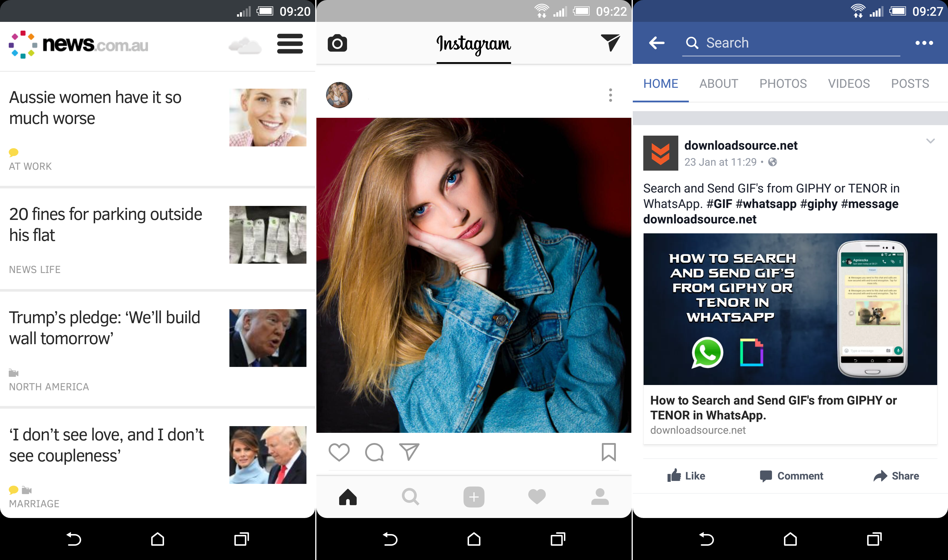Tap video camera icon above NORTH AMERICA
Screen dimensions: 948x560
point(14,373)
